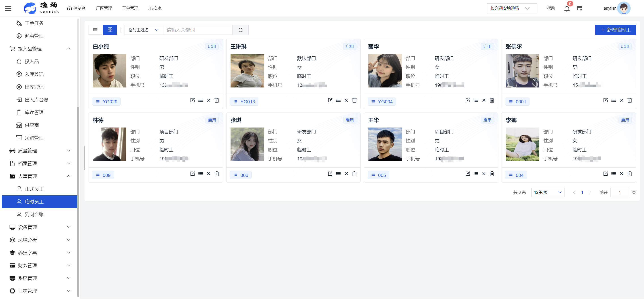Click the hamburger menu icon at top left
Viewport: 644px width, 302px height.
[8, 8]
